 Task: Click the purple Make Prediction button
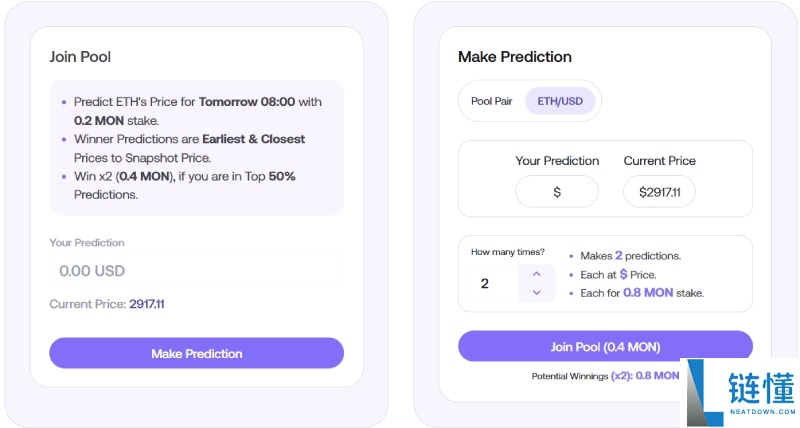(196, 353)
